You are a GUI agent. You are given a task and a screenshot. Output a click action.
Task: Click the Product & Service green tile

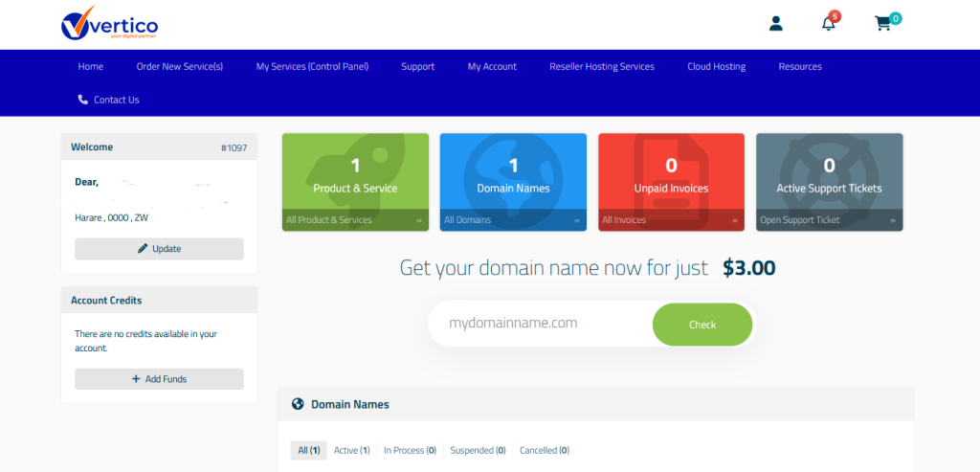pos(355,172)
